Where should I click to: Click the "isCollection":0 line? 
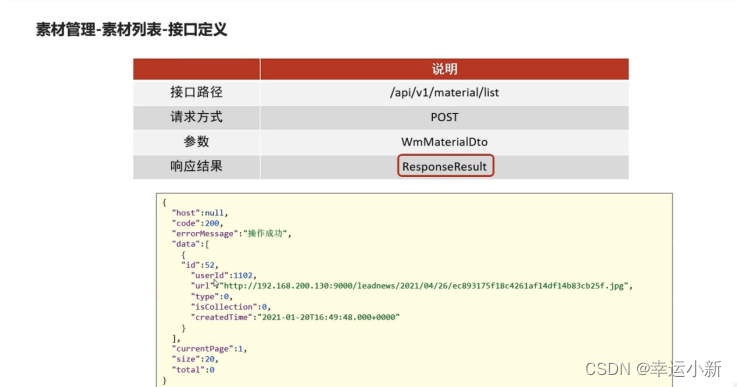(231, 307)
